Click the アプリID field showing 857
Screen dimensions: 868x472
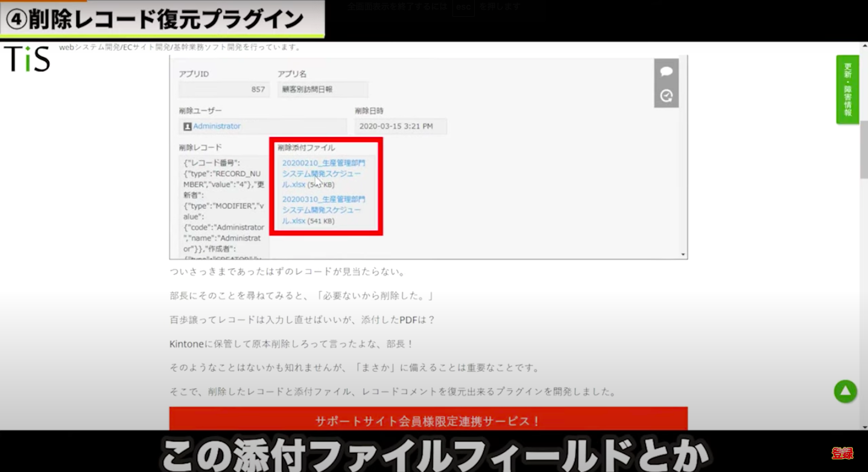coord(224,89)
